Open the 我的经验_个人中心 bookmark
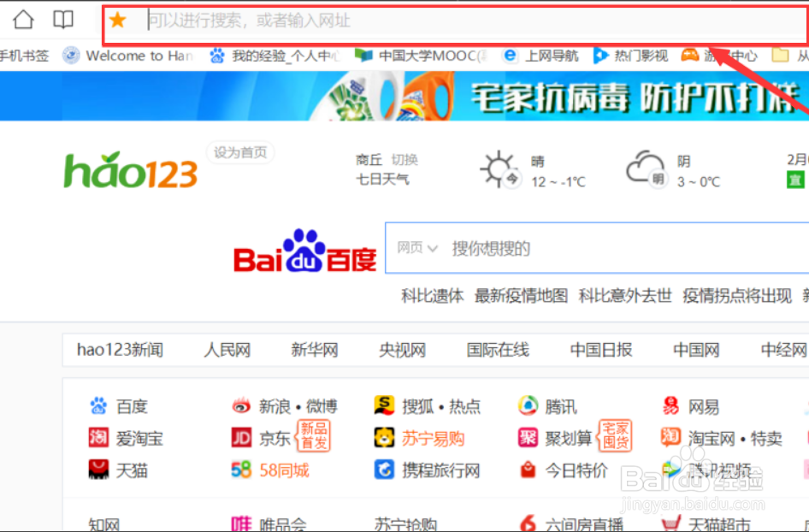 275,56
